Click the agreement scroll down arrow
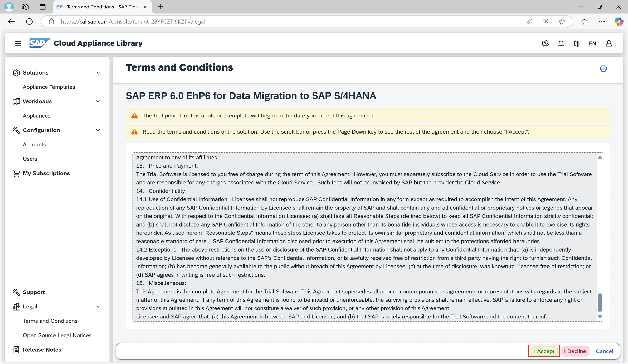The width and height of the screenshot is (628, 364). pos(600,317)
